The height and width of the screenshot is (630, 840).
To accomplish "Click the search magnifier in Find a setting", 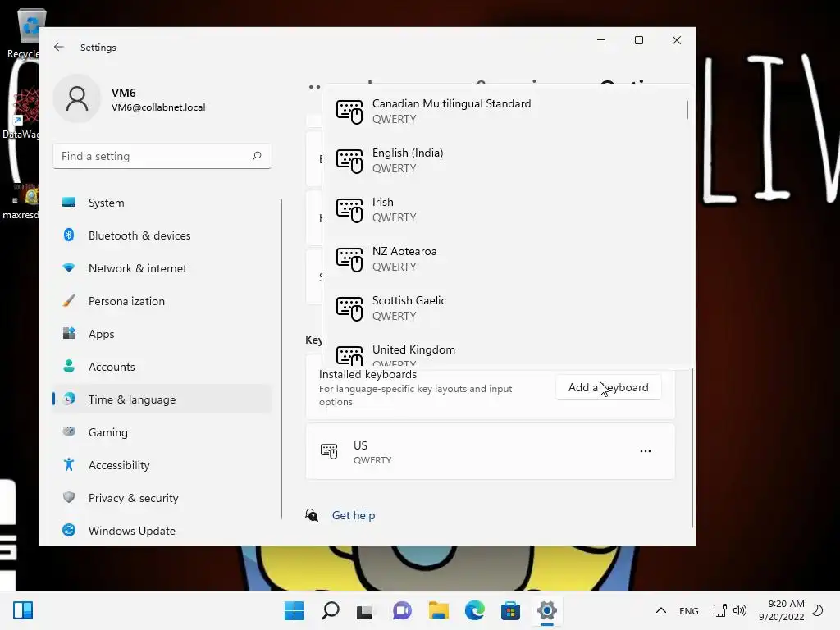I will [x=257, y=156].
